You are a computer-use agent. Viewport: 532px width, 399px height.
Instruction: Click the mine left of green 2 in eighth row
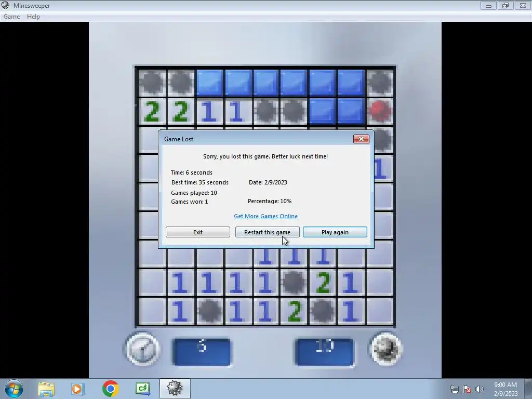[x=294, y=282]
